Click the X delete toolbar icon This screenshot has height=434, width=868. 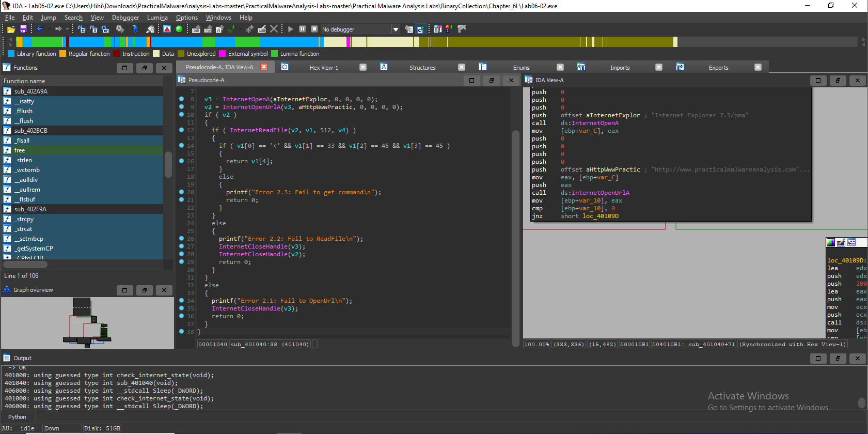click(274, 29)
